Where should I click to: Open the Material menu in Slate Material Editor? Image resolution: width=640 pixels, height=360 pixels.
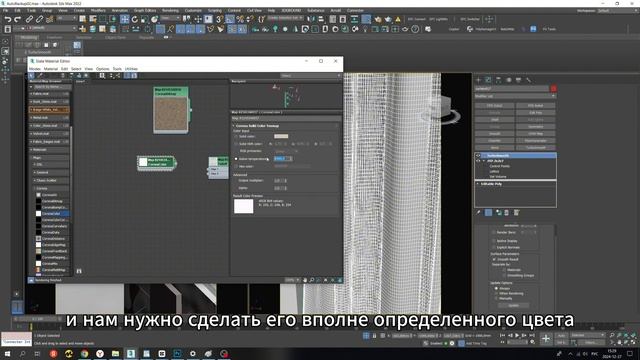click(x=51, y=69)
